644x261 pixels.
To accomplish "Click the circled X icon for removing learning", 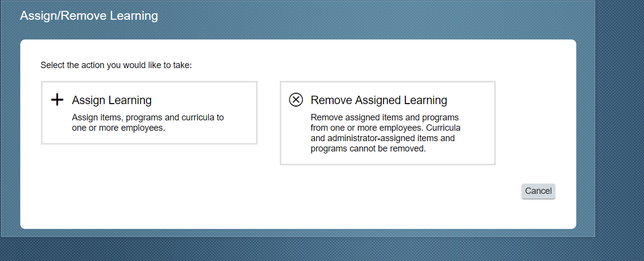I will (296, 100).
